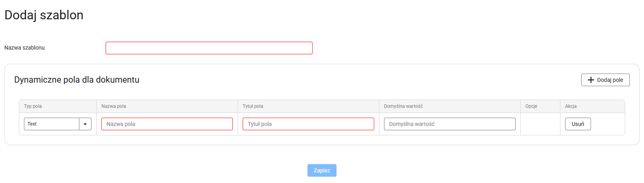Click the Opcje column header
The width and height of the screenshot is (644, 183).
pyautogui.click(x=531, y=106)
